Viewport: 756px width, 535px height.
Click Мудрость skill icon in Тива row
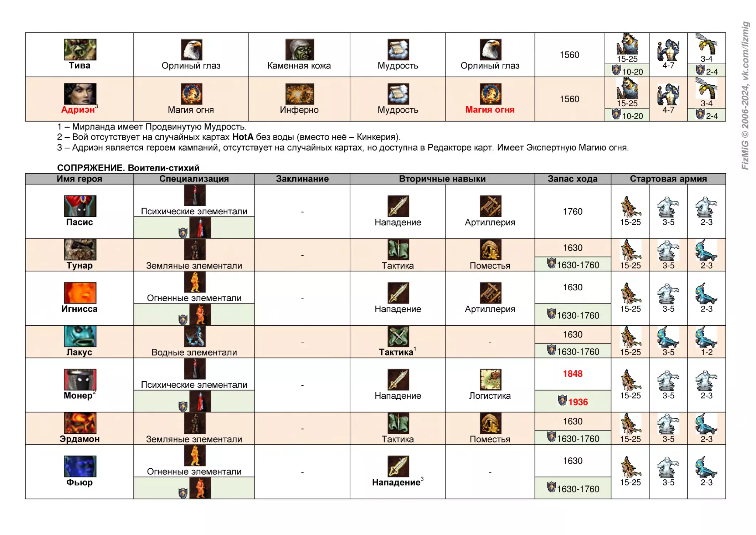pos(398,50)
